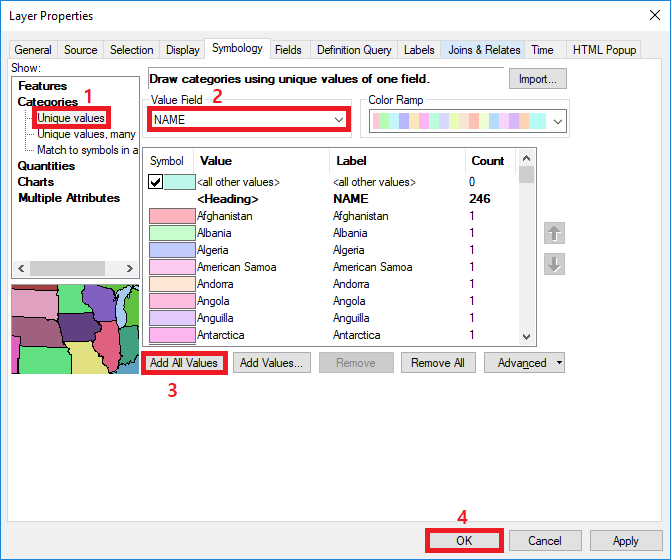Click the move up arrow button
This screenshot has width=671, height=560.
point(554,233)
